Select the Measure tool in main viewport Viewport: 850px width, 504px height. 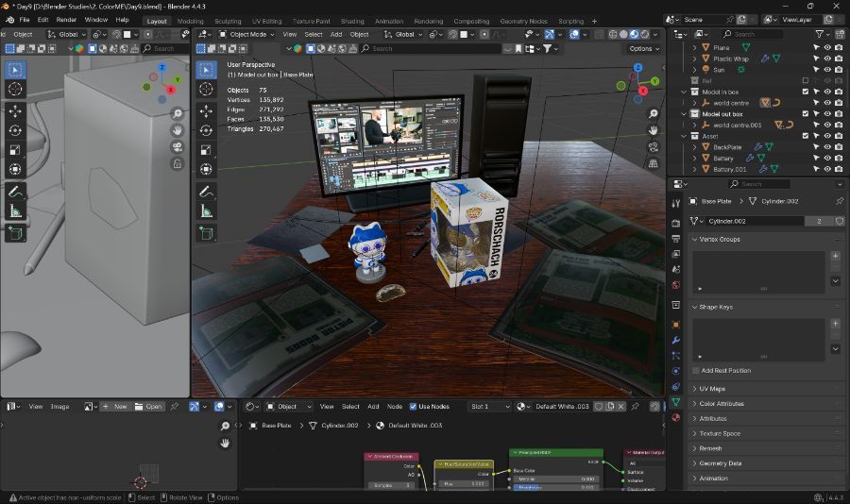click(x=206, y=211)
